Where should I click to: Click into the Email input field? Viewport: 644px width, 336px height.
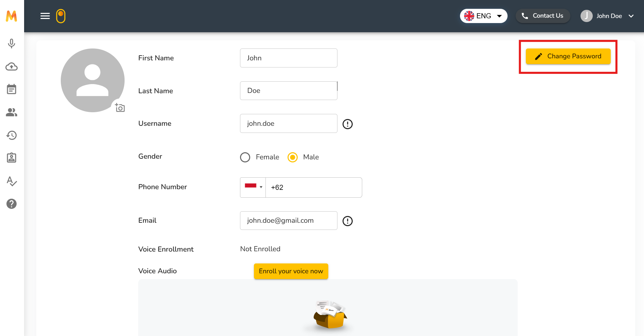(x=288, y=221)
